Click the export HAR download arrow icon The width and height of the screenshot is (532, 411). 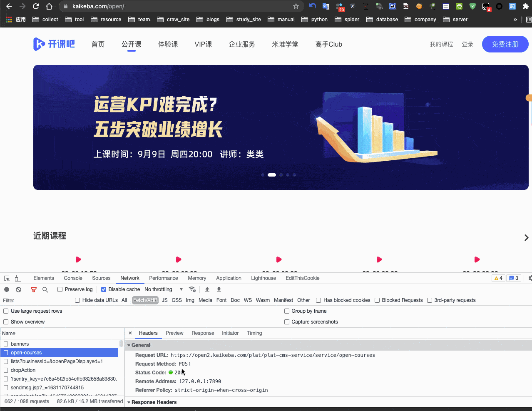click(x=219, y=289)
